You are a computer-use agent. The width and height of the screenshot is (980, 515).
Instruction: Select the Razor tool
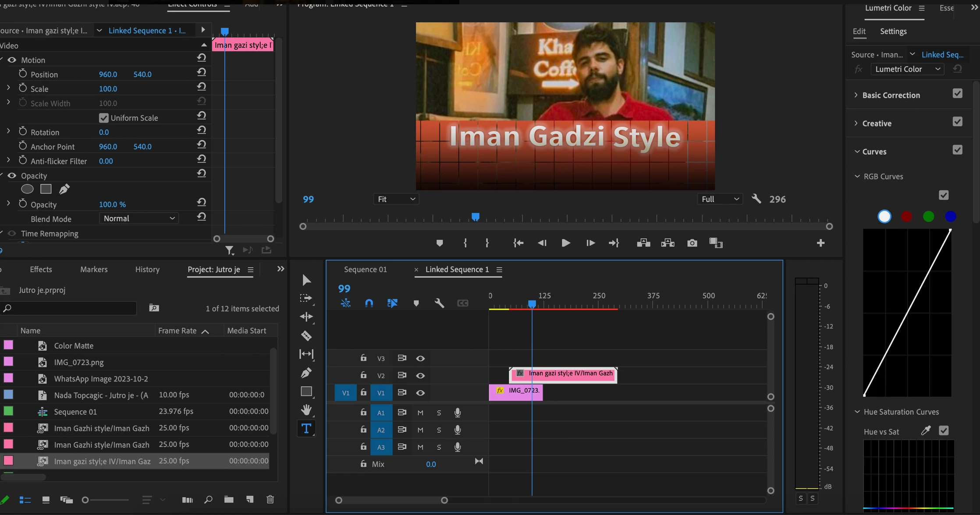306,336
